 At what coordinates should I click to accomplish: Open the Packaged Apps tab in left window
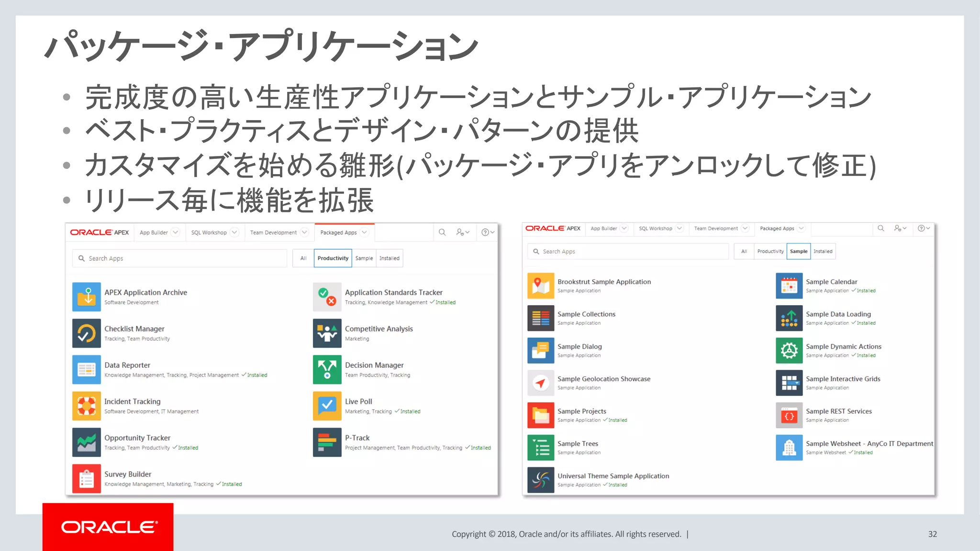click(339, 232)
